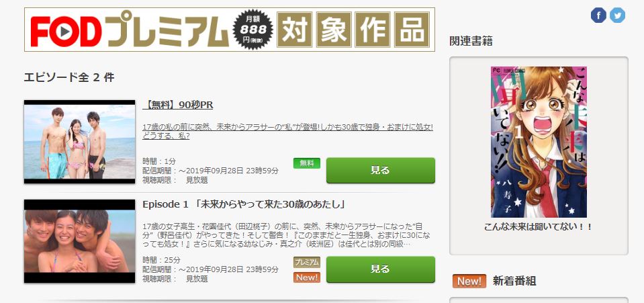This screenshot has height=303, width=644.
Task: Open the 【無料】90秒PR title link
Action: (178, 105)
